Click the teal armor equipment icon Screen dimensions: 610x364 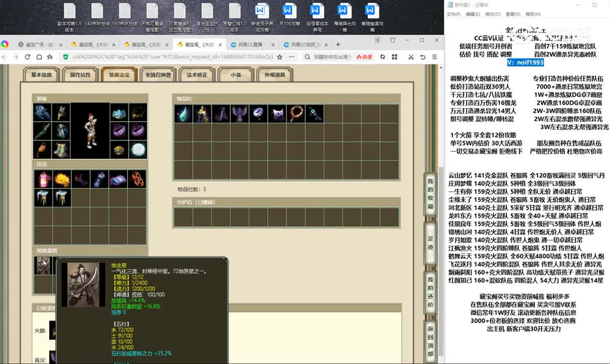[61, 131]
